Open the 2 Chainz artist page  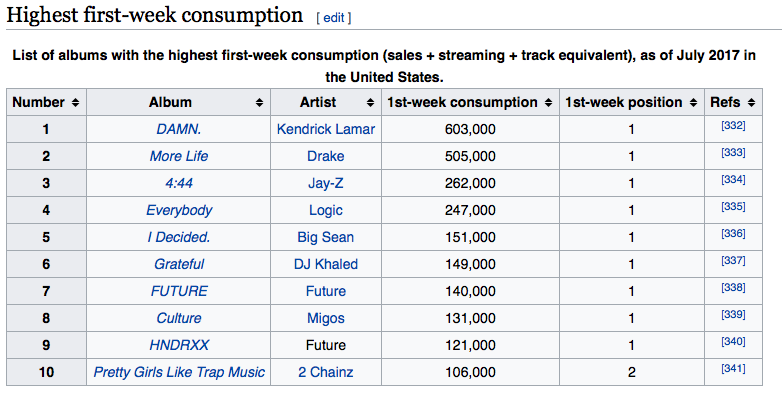(x=326, y=372)
